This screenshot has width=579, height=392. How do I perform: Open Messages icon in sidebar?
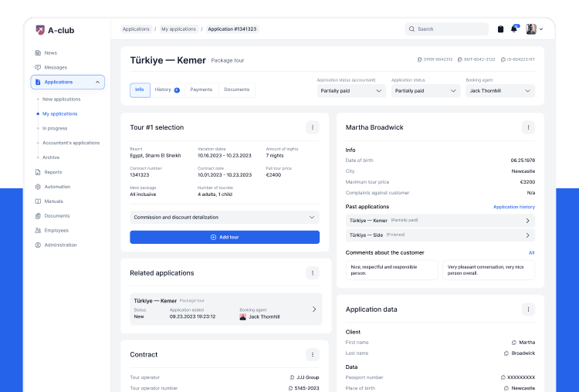coord(38,67)
